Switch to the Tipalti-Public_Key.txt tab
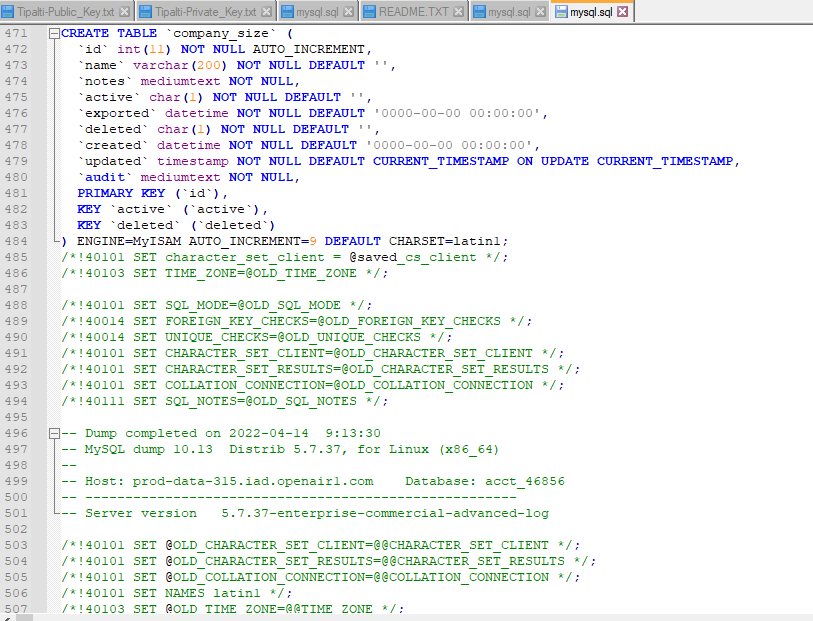The width and height of the screenshot is (813, 621). [x=67, y=11]
